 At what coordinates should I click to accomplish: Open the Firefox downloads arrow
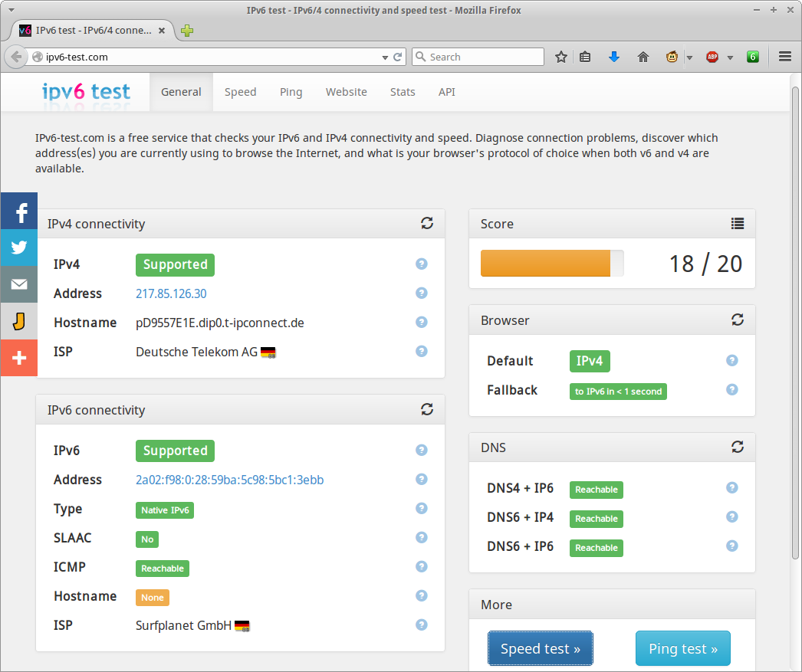coord(614,57)
